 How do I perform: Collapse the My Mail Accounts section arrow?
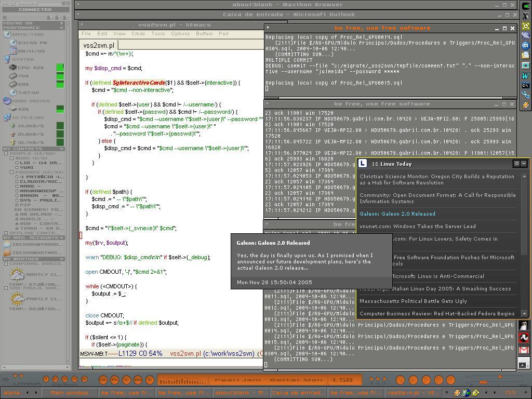(x=62, y=238)
